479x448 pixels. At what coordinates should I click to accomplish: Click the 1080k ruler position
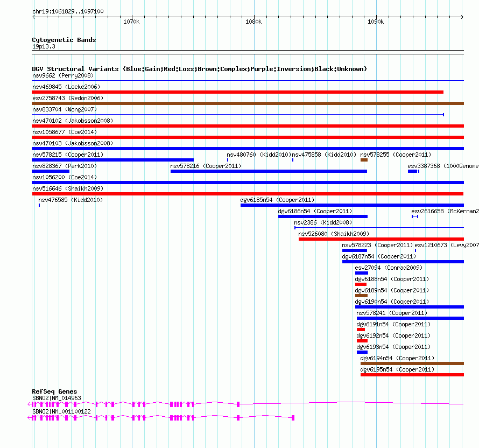(x=253, y=22)
